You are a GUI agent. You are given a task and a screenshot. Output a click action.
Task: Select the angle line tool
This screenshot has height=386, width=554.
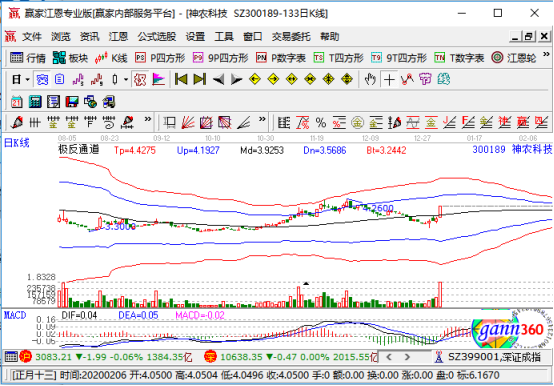[243, 123]
